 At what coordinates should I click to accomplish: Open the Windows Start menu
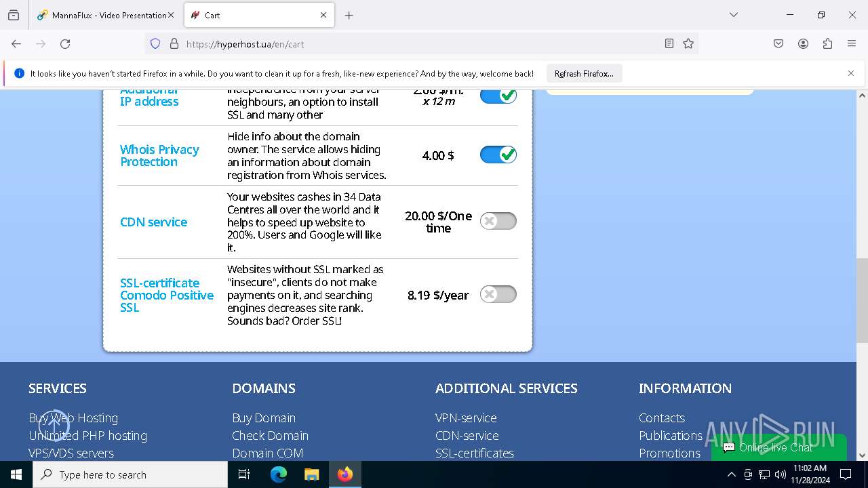[x=16, y=474]
